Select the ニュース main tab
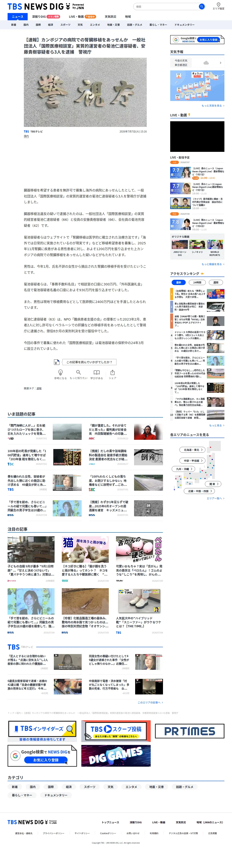 pos(18,16)
